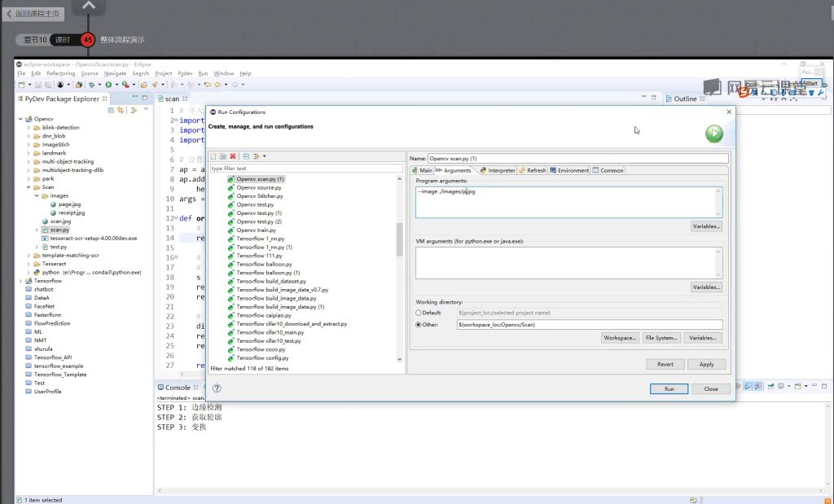The image size is (834, 504).
Task: Click the help question mark icon
Action: (x=217, y=388)
